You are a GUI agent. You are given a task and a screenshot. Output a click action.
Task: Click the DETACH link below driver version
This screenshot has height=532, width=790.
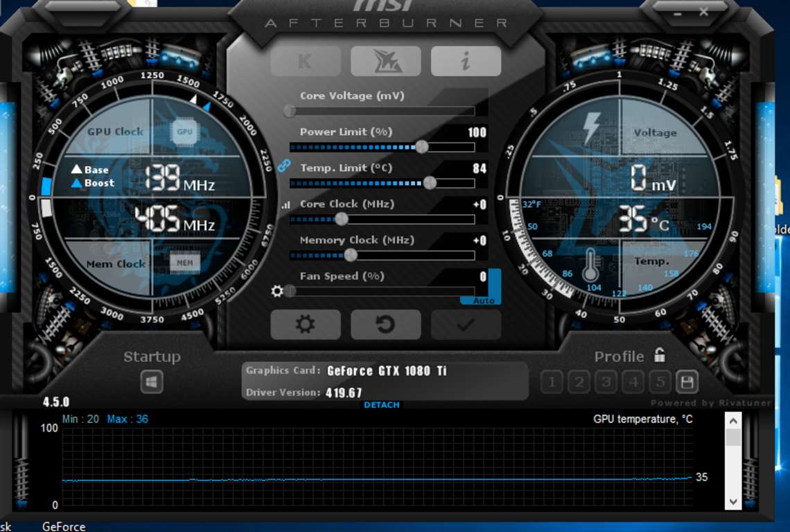pos(380,404)
